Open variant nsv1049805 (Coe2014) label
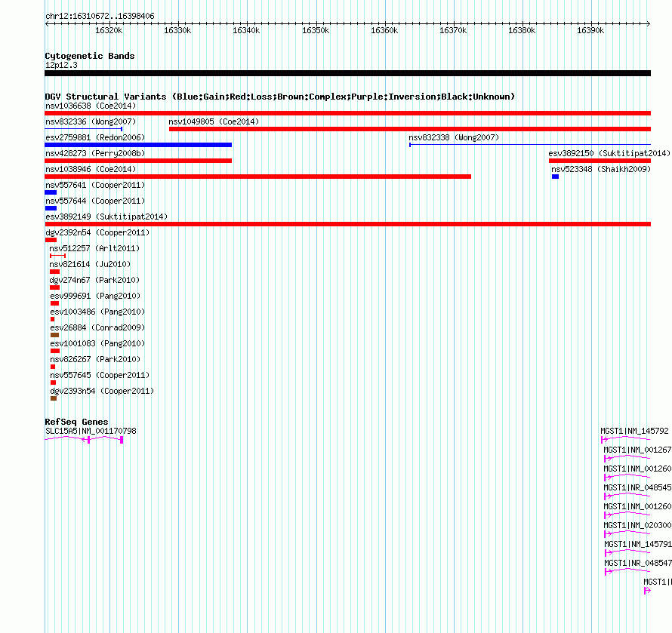Viewport: 672px width, 633px height. 214,121
